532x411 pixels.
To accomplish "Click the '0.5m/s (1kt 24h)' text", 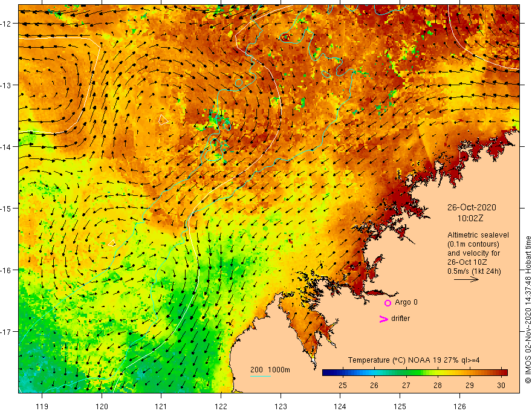I will coord(474,271).
